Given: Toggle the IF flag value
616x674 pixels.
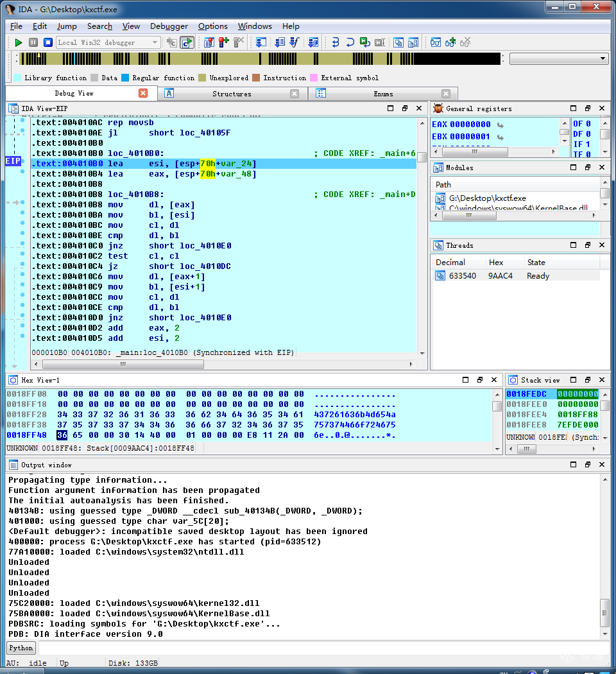Looking at the screenshot, I should tap(588, 144).
